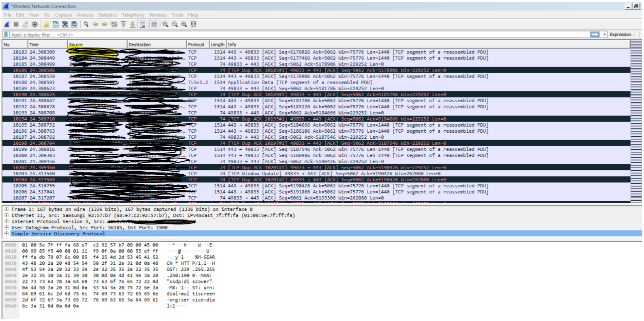
Task: Open the Help menu
Action: pyautogui.click(x=193, y=15)
